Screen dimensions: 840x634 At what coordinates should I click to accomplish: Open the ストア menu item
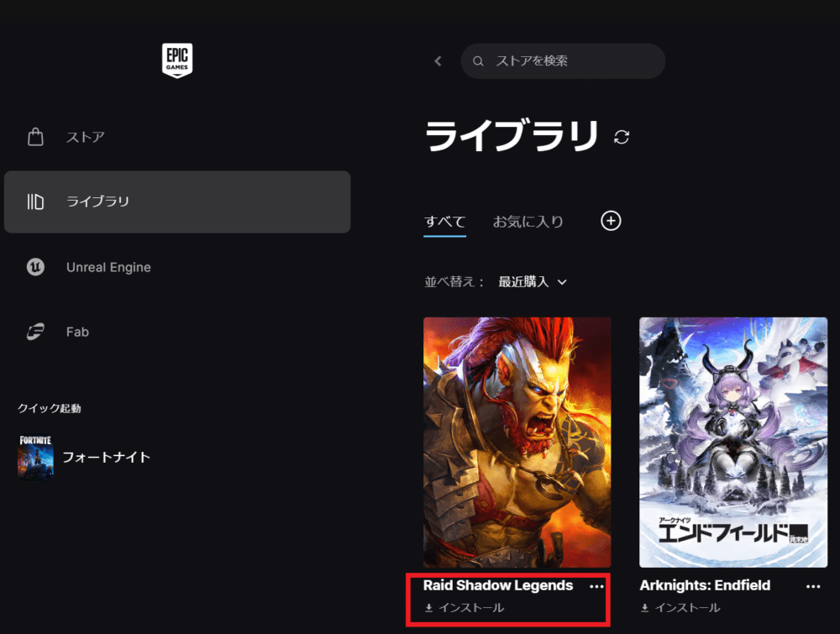click(x=176, y=137)
